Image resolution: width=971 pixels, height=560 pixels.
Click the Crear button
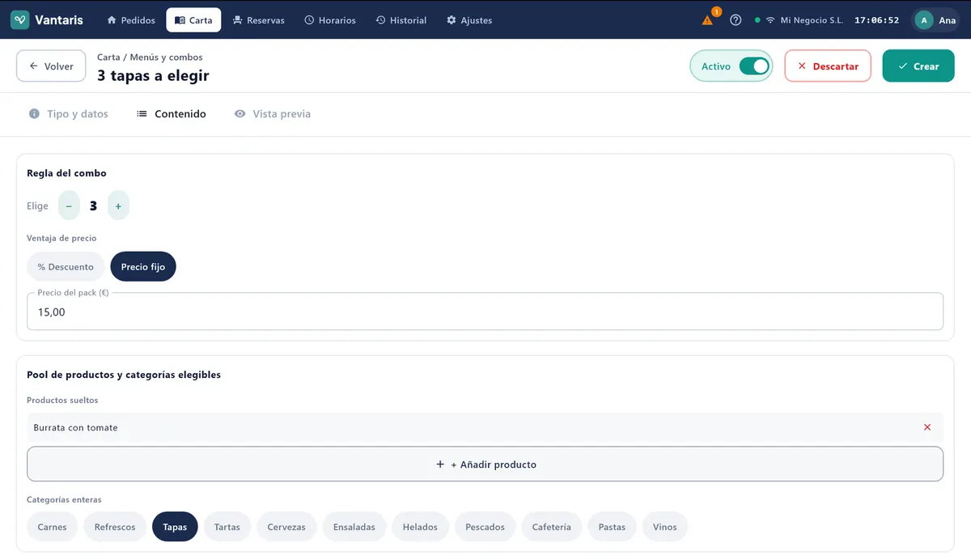(918, 66)
